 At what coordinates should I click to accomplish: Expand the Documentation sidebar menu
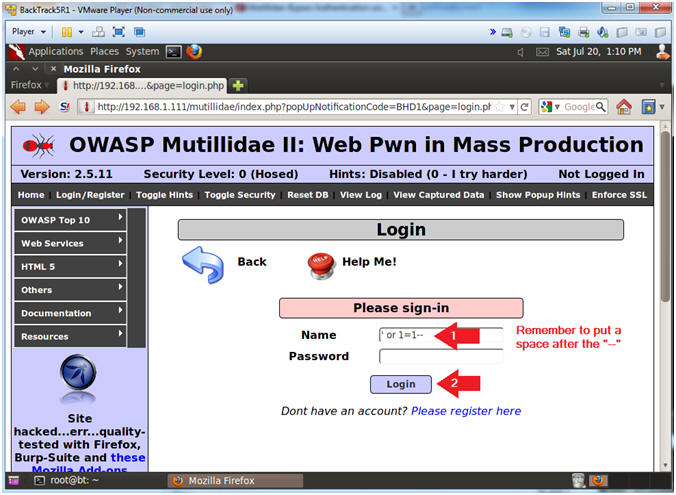(x=70, y=313)
